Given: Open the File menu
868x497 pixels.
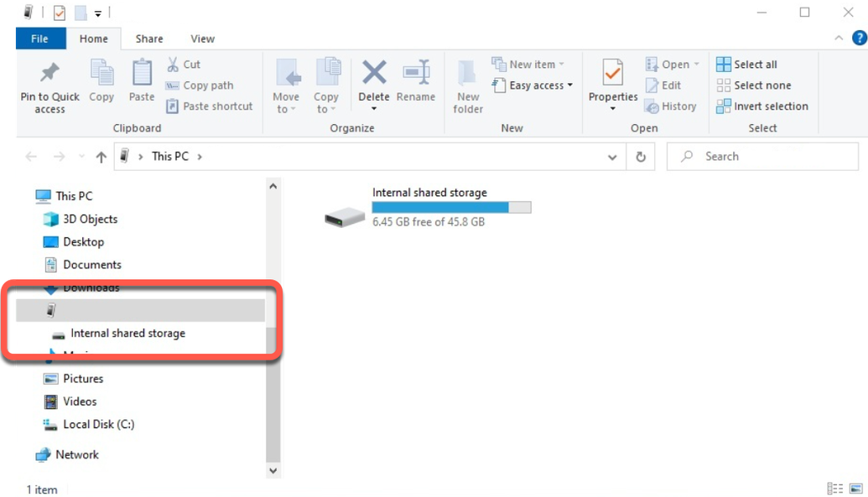Looking at the screenshot, I should [x=39, y=39].
